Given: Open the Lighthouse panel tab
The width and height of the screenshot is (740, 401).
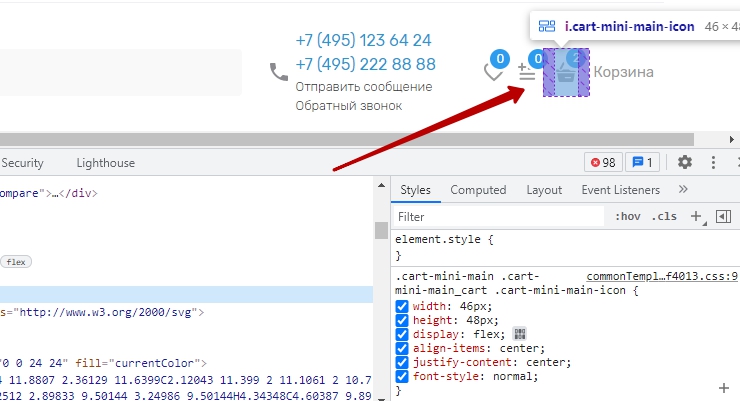Looking at the screenshot, I should tap(105, 163).
